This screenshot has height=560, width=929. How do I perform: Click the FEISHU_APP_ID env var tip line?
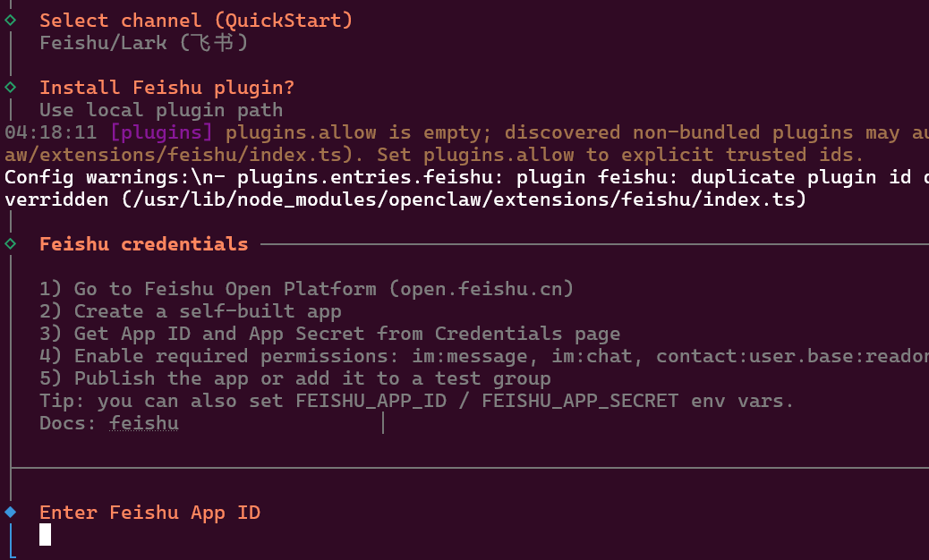[416, 401]
